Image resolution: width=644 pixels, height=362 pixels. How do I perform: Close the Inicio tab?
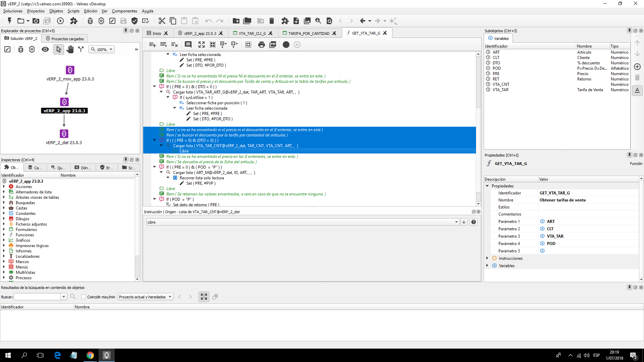[x=166, y=33]
